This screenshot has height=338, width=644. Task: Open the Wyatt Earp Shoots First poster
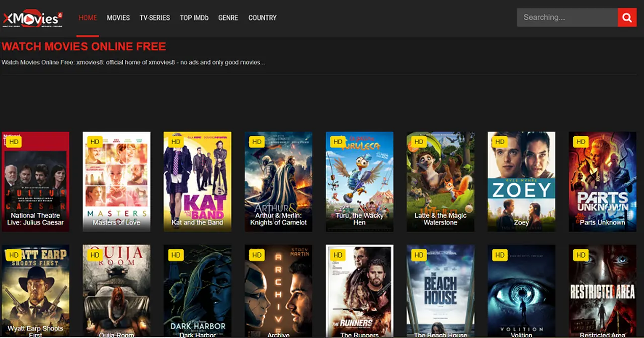coord(35,291)
